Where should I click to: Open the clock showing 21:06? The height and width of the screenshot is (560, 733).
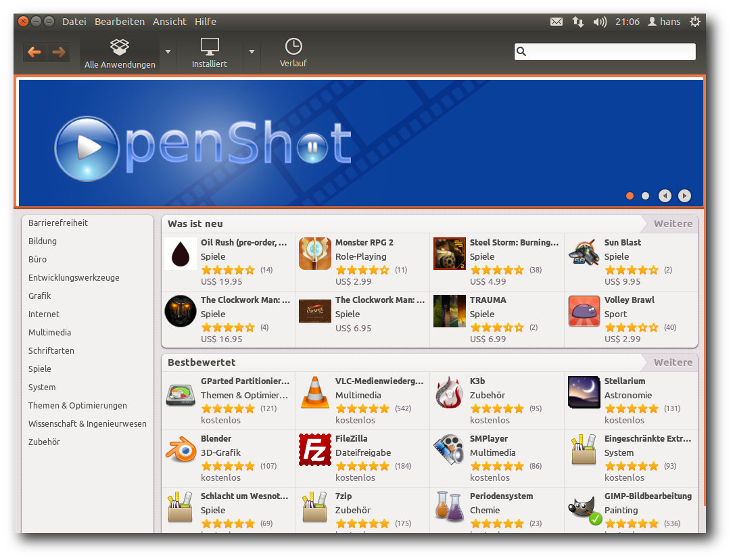tap(628, 22)
